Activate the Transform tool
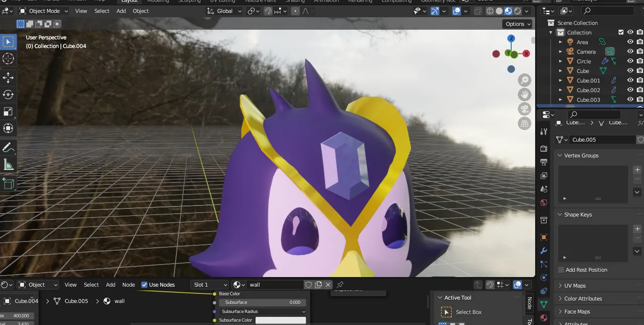The height and width of the screenshot is (325, 644). tap(8, 128)
